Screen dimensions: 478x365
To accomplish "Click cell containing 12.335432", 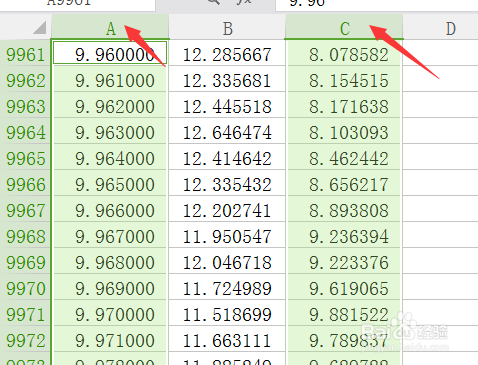I will (227, 183).
